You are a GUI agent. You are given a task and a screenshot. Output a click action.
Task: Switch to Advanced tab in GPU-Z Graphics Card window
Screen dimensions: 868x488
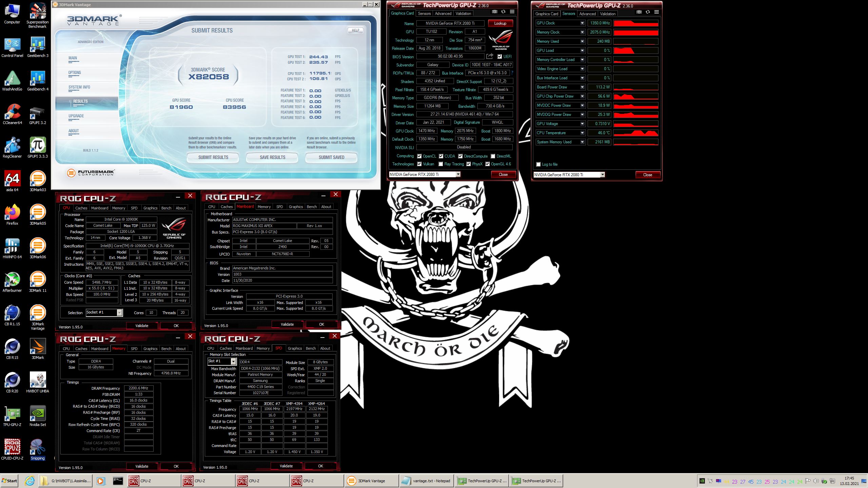(x=443, y=14)
